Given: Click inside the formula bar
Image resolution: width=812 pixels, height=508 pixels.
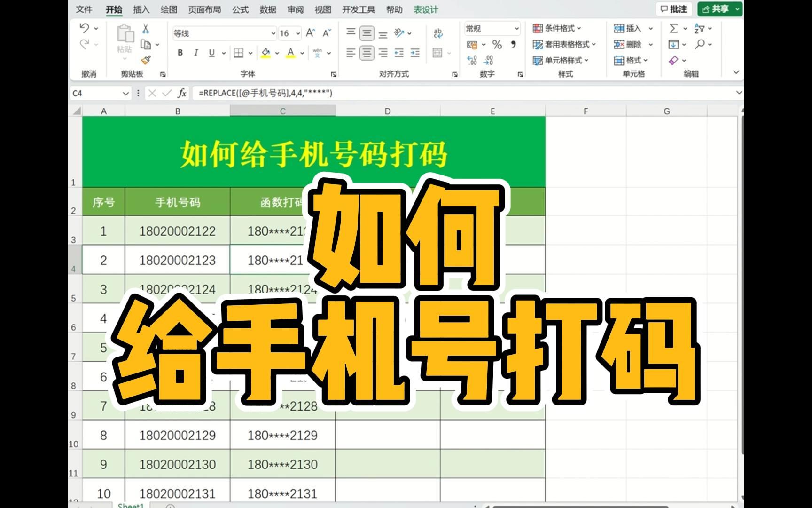Looking at the screenshot, I should point(329,93).
